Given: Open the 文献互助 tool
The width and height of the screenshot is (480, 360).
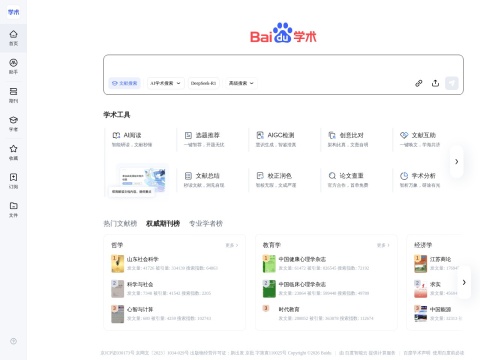Looking at the screenshot, I should point(420,139).
